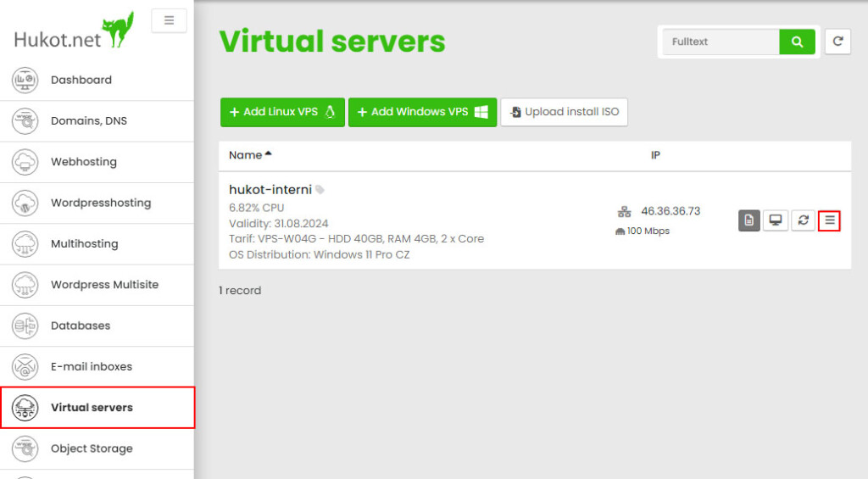
Task: Click the tag icon beside hukot-interni
Action: pos(320,190)
